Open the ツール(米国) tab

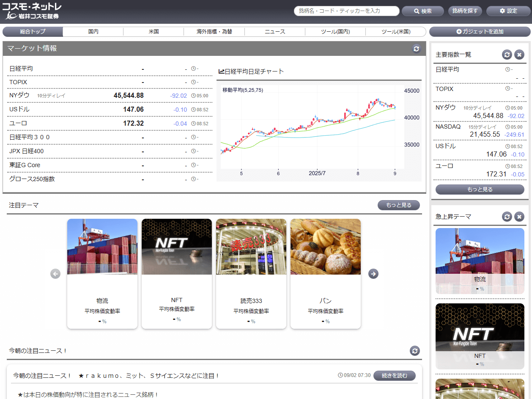(395, 32)
